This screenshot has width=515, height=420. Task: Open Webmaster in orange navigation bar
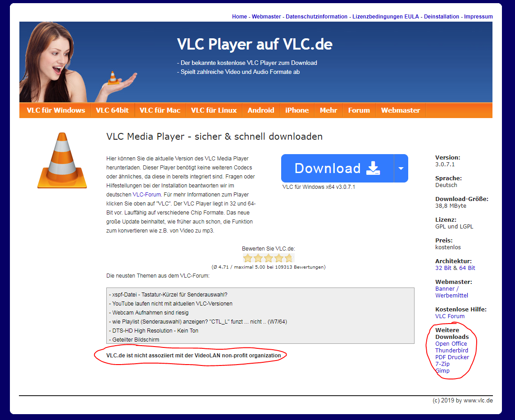point(401,110)
